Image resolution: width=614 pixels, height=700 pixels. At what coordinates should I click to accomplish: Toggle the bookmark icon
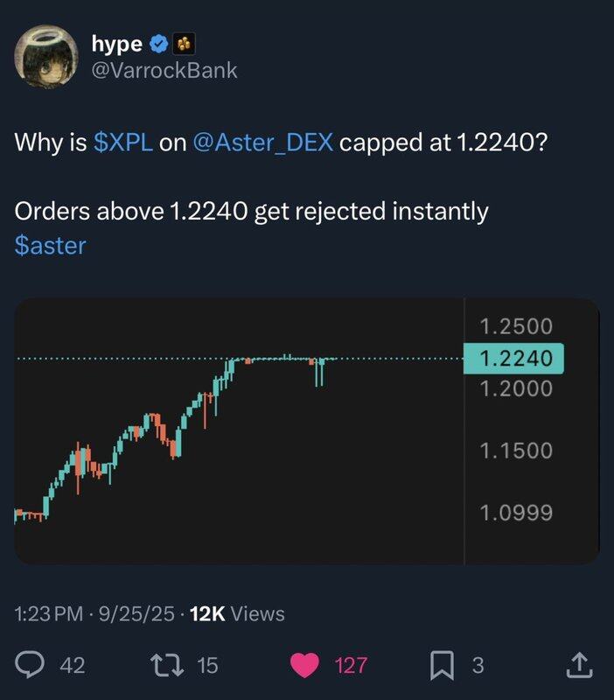tap(442, 665)
